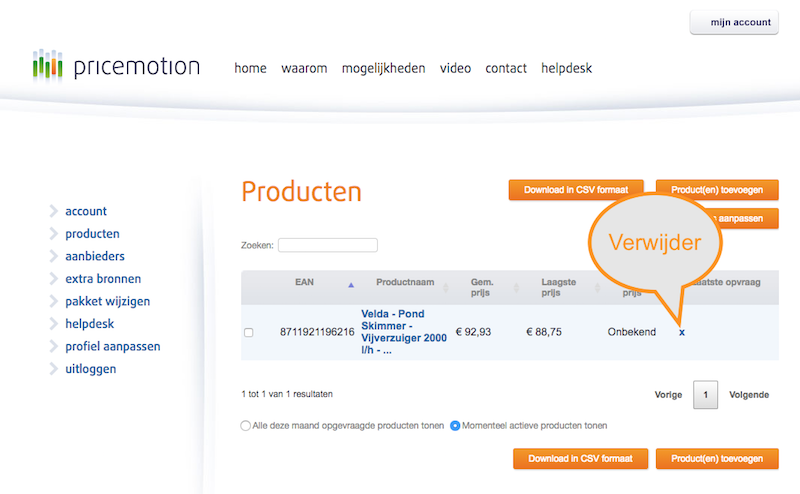Click the pricemotion logo

(x=116, y=65)
